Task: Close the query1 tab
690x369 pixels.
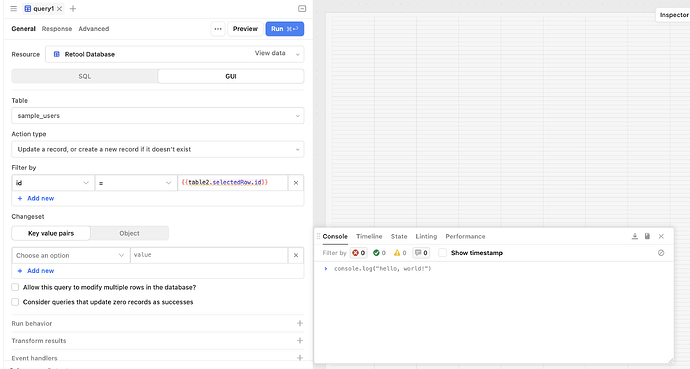Action: click(x=59, y=8)
